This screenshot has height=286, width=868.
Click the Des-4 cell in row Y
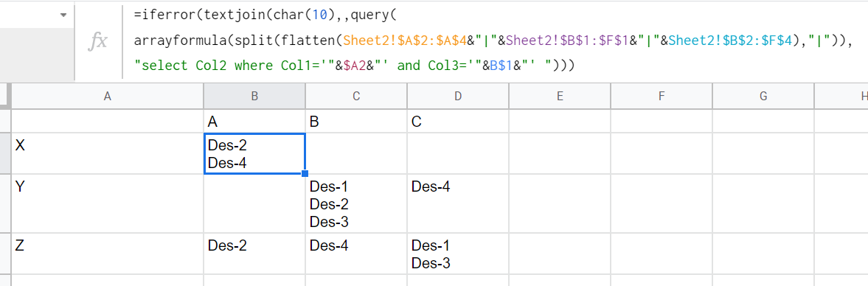pyautogui.click(x=458, y=203)
